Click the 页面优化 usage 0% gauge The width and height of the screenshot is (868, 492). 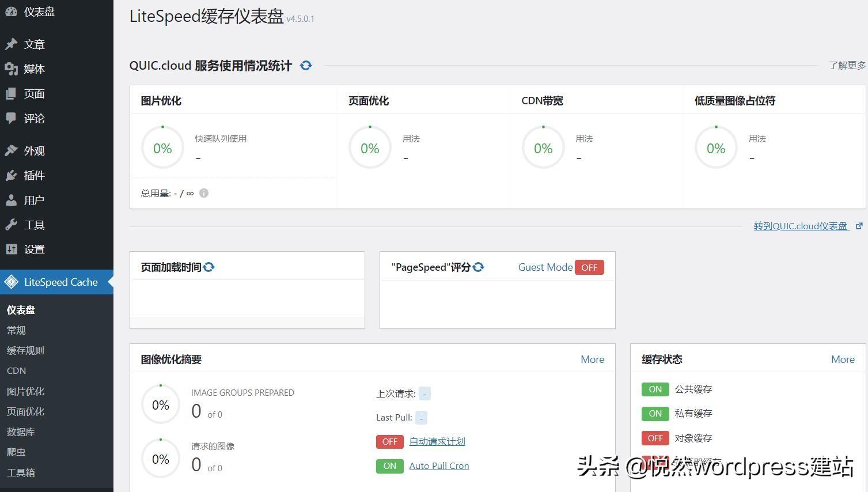tap(370, 147)
